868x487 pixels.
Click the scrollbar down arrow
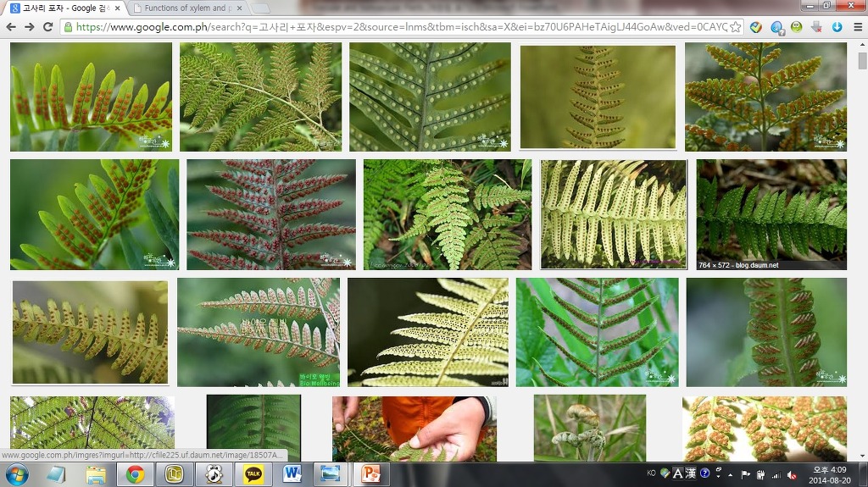point(862,456)
